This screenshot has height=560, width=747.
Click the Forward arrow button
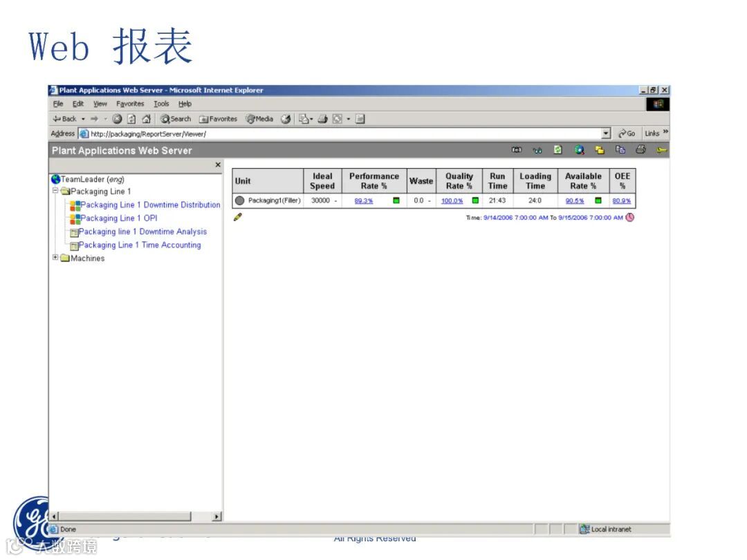tap(94, 119)
